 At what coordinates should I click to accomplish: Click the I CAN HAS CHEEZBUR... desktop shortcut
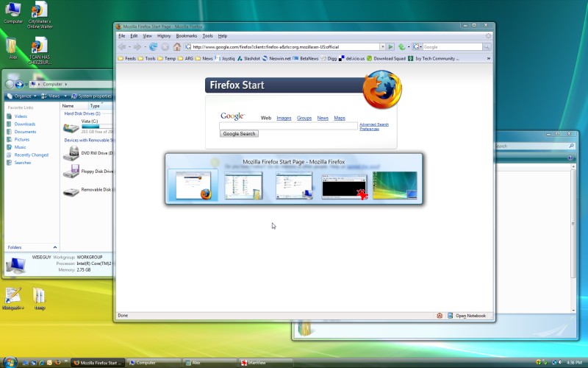coord(40,50)
